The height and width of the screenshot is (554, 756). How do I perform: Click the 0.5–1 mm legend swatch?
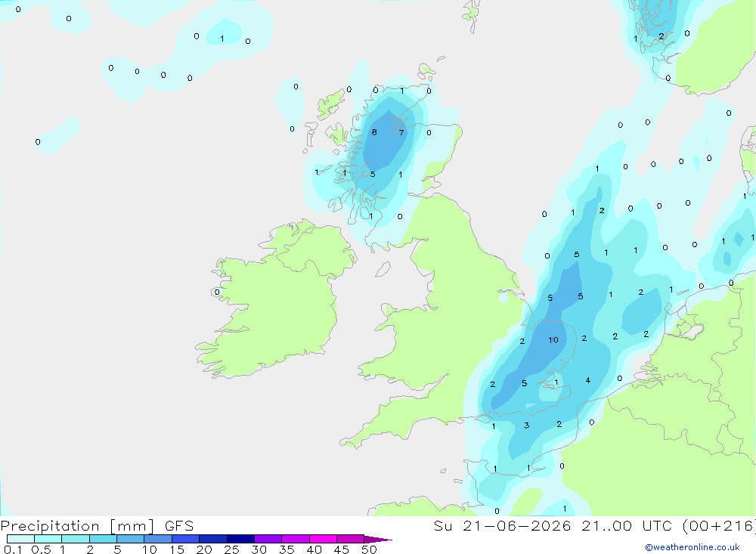[x=48, y=539]
